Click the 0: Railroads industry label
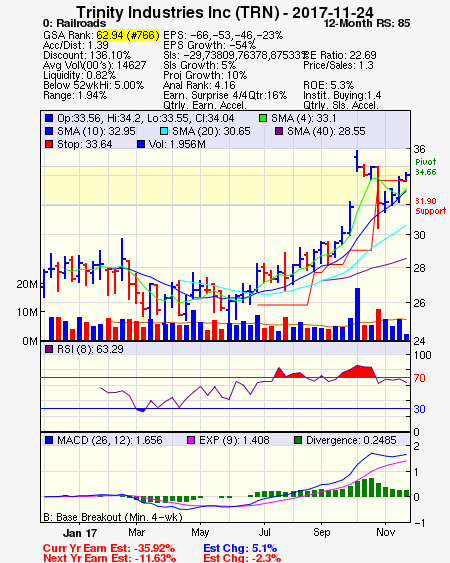The image size is (450, 563). [x=74, y=23]
